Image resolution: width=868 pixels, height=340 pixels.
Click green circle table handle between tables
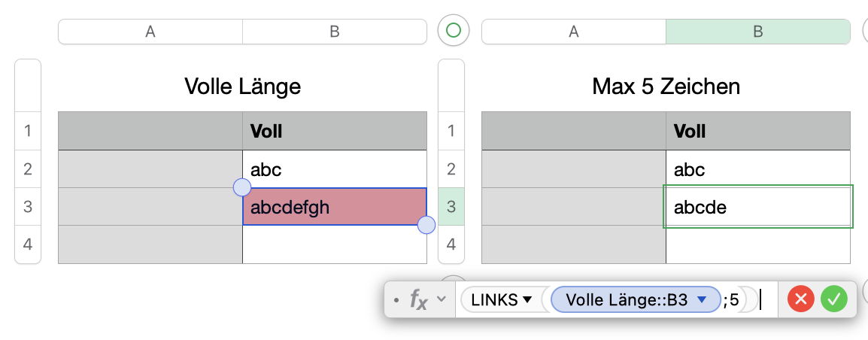(453, 31)
